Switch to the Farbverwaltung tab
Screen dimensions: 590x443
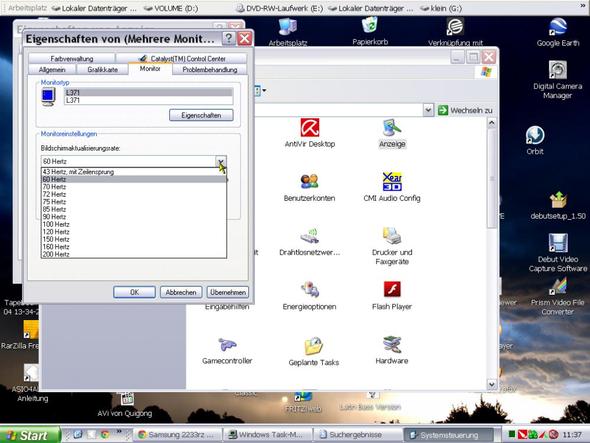click(x=71, y=58)
